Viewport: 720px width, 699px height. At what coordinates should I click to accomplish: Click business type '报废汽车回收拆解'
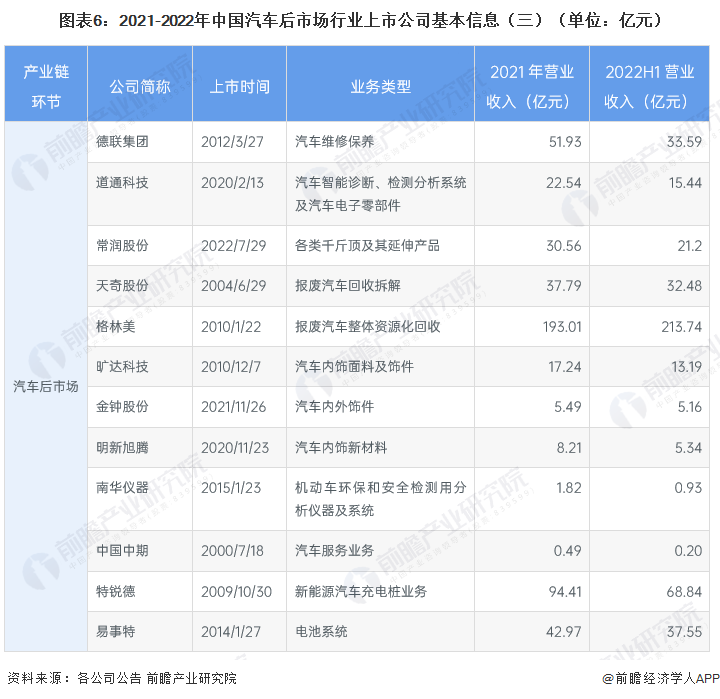pyautogui.click(x=348, y=286)
